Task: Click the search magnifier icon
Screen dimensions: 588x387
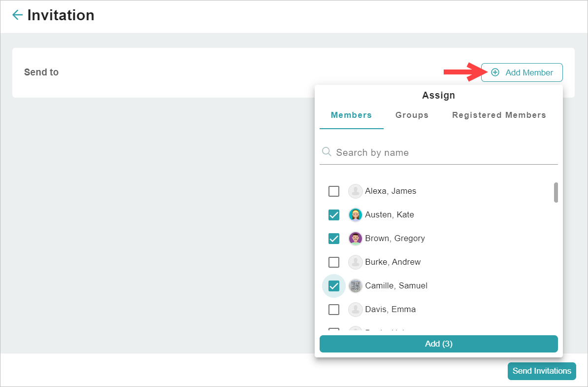Action: coord(327,152)
